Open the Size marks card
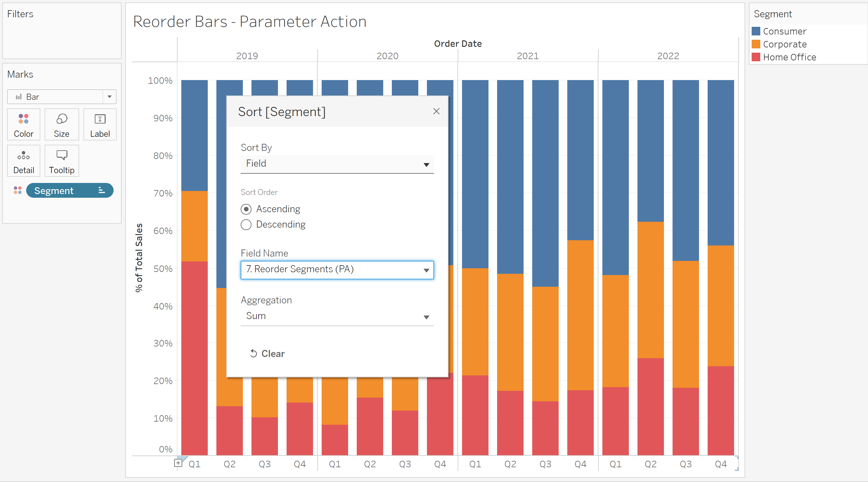The height and width of the screenshot is (482, 868). pyautogui.click(x=62, y=124)
